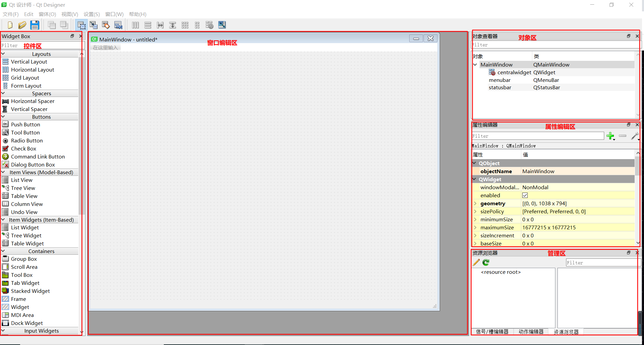This screenshot has width=644, height=345.
Task: Click the Adjust Size toolbar icon
Action: tap(222, 25)
